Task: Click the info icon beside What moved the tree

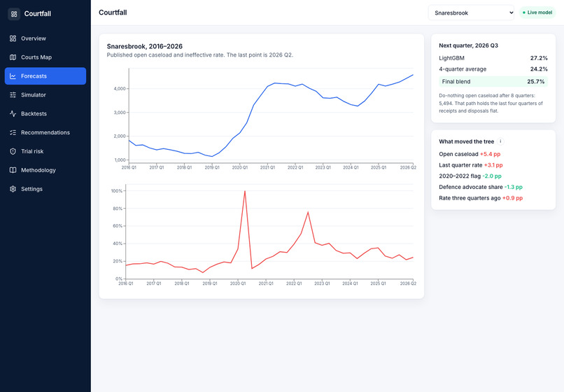Action: (x=500, y=141)
